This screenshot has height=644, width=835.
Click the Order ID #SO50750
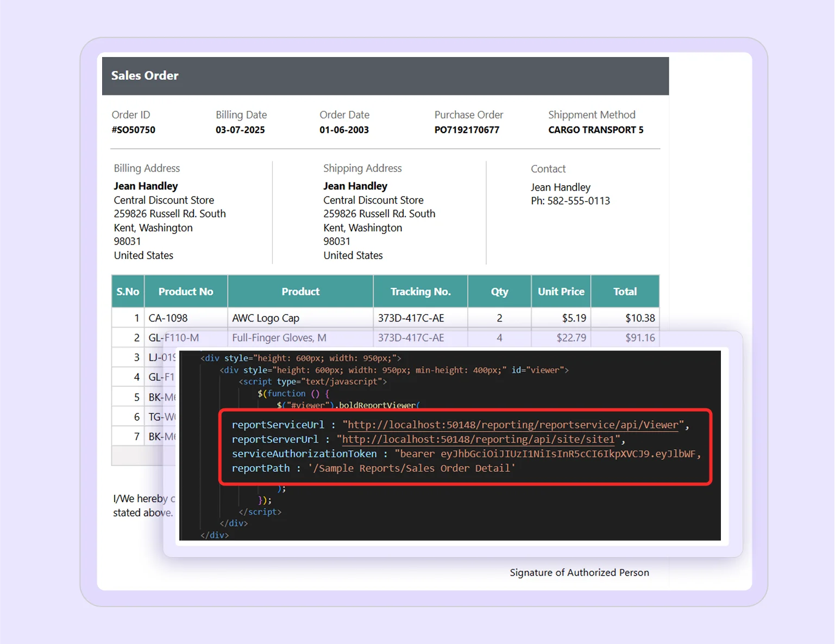134,130
